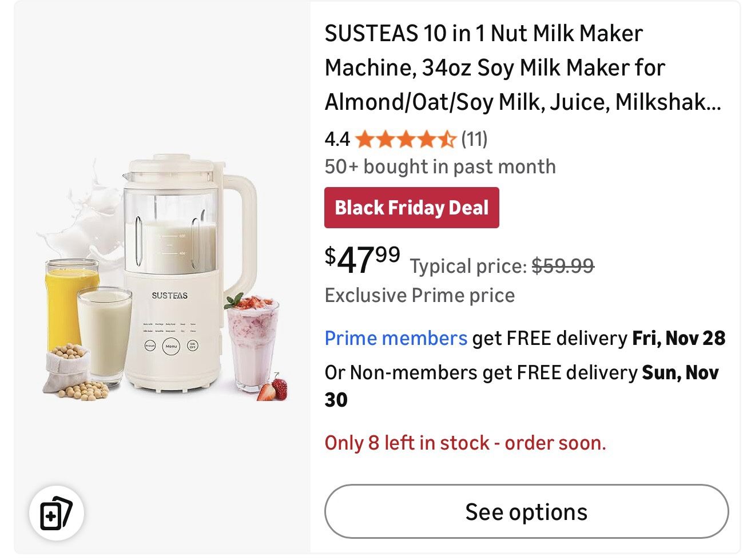Click the Black Friday Deal badge
The height and width of the screenshot is (560, 755).
point(411,208)
